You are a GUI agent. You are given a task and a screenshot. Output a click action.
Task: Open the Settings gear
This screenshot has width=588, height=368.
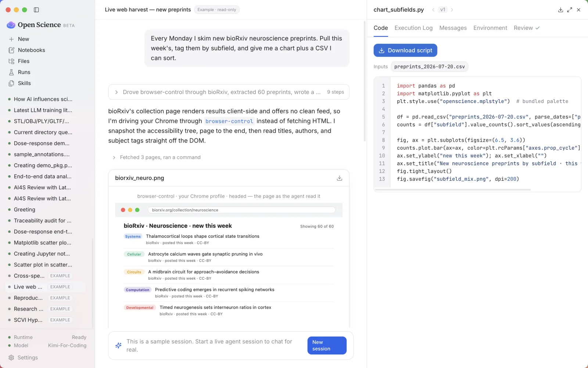[11, 358]
